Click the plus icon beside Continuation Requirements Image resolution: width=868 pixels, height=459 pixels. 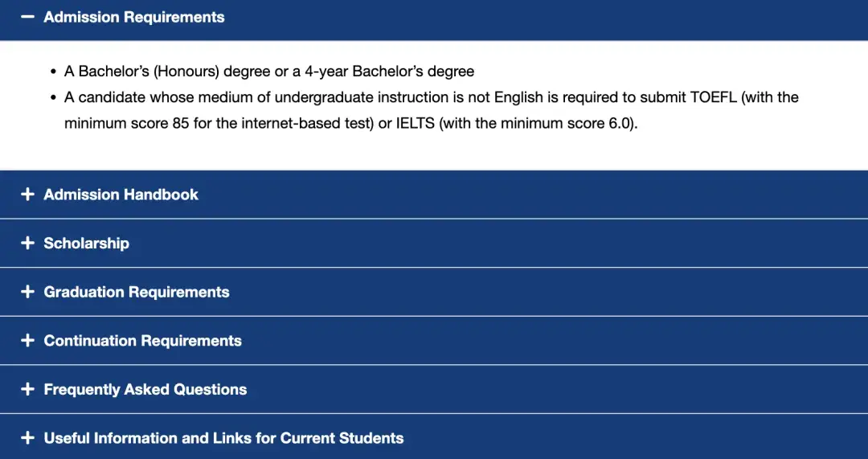(x=27, y=341)
